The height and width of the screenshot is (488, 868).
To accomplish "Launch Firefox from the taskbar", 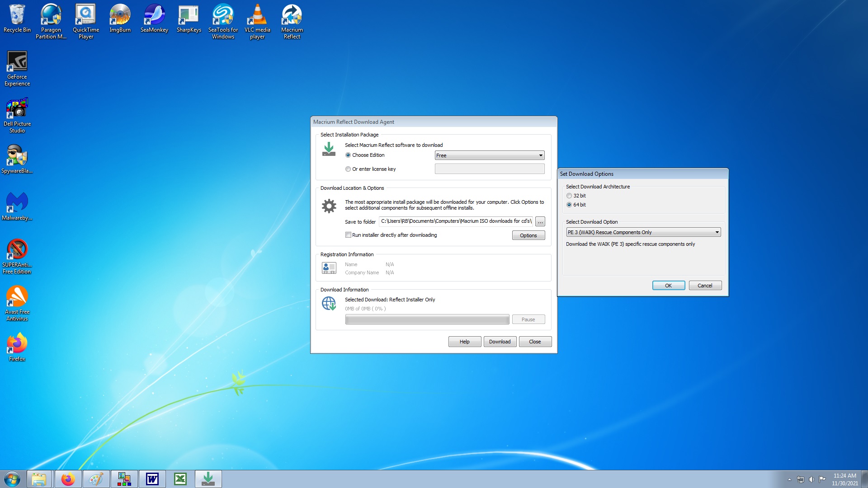I will tap(68, 479).
